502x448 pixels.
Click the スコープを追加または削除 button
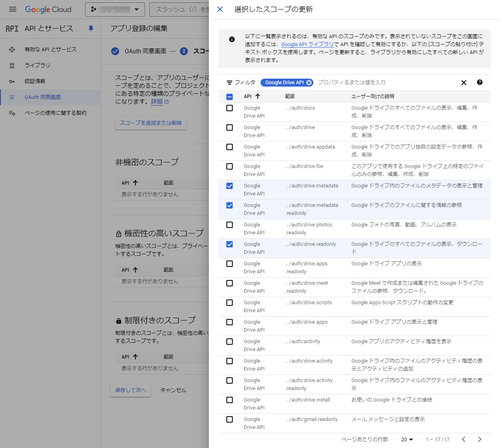[151, 123]
